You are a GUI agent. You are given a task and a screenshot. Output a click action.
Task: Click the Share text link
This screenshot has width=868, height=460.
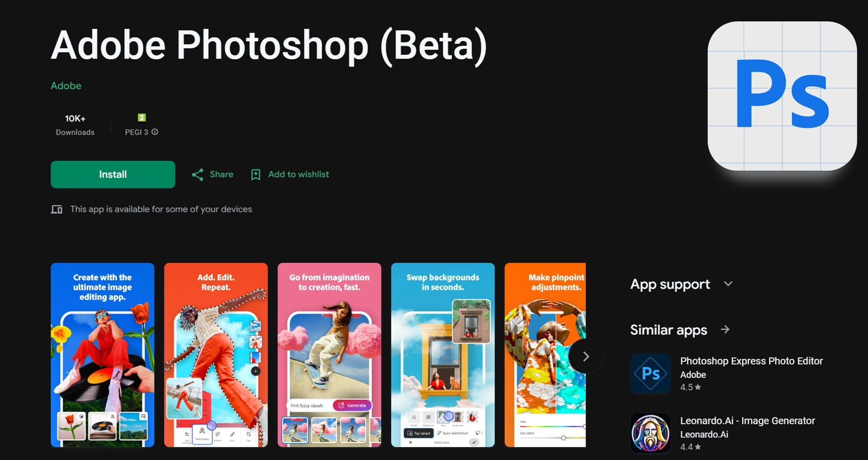tap(221, 174)
